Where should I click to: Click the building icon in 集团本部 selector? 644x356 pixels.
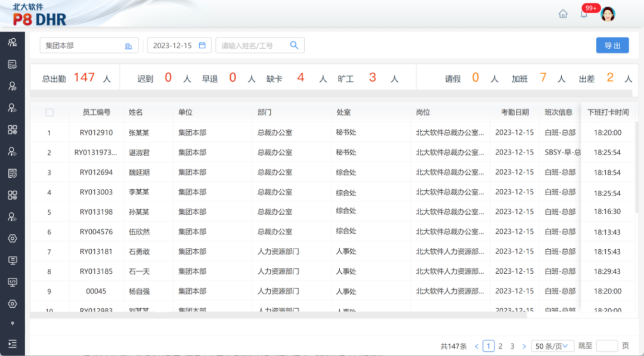(128, 46)
